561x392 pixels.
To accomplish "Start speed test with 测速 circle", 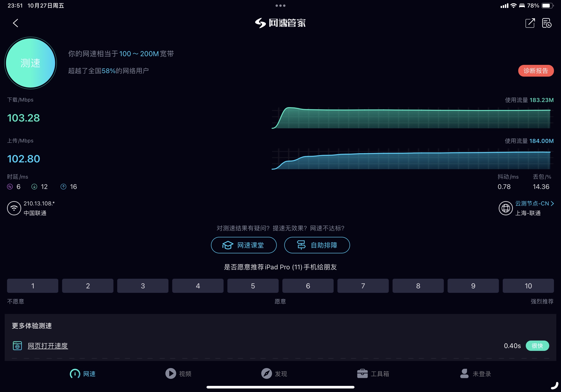I will (x=31, y=63).
